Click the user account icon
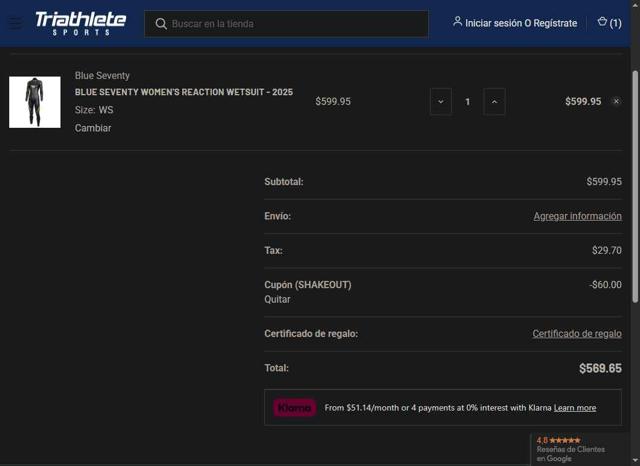The image size is (640, 466). coord(457,22)
